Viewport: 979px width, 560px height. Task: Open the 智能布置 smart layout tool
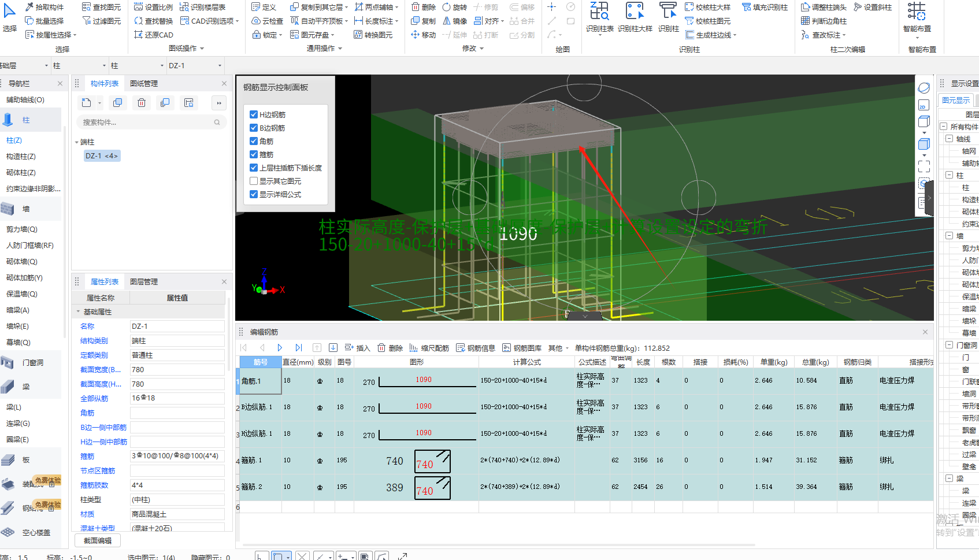coord(917,19)
